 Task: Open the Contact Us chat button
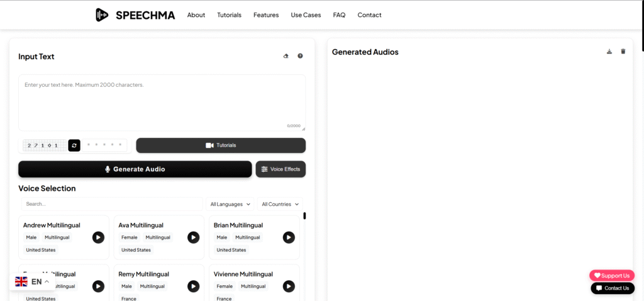[x=613, y=288]
